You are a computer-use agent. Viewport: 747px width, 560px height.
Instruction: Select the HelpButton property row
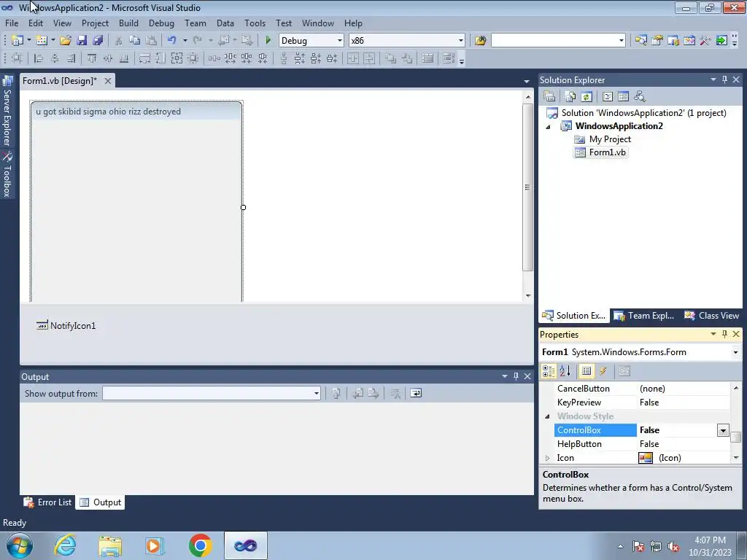642,444
